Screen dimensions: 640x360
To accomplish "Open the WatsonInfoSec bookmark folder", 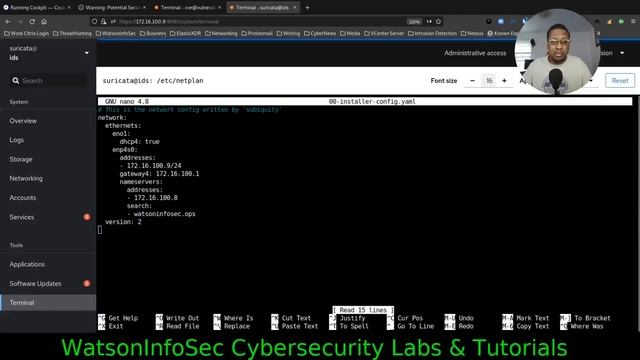I will 116,33.
